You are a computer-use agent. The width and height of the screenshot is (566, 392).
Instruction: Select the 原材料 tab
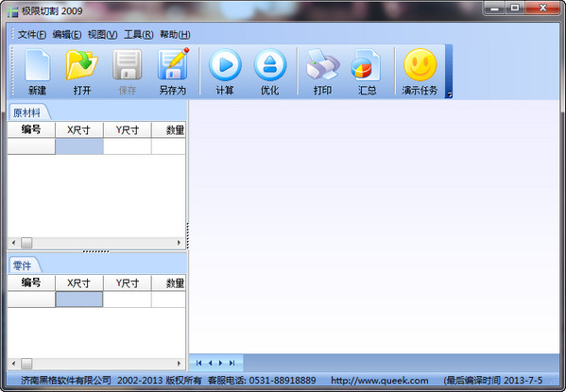click(27, 112)
